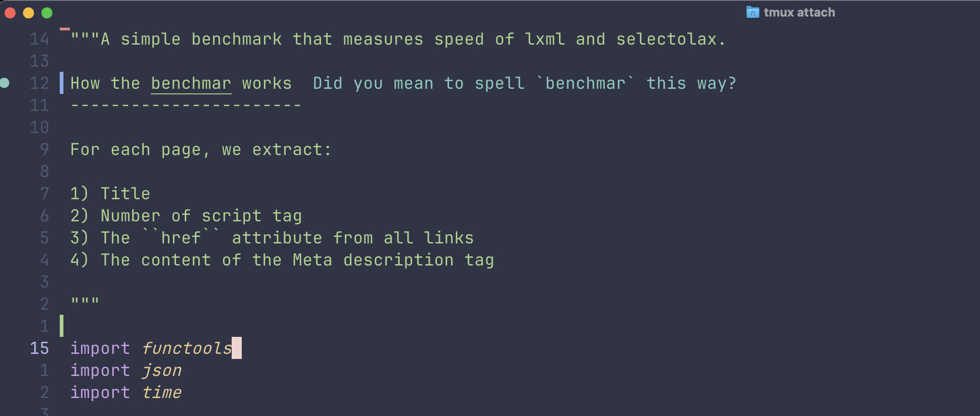Screen dimensions: 980x416
Task: Click the "href" literal in the docstring
Action: pos(181,238)
